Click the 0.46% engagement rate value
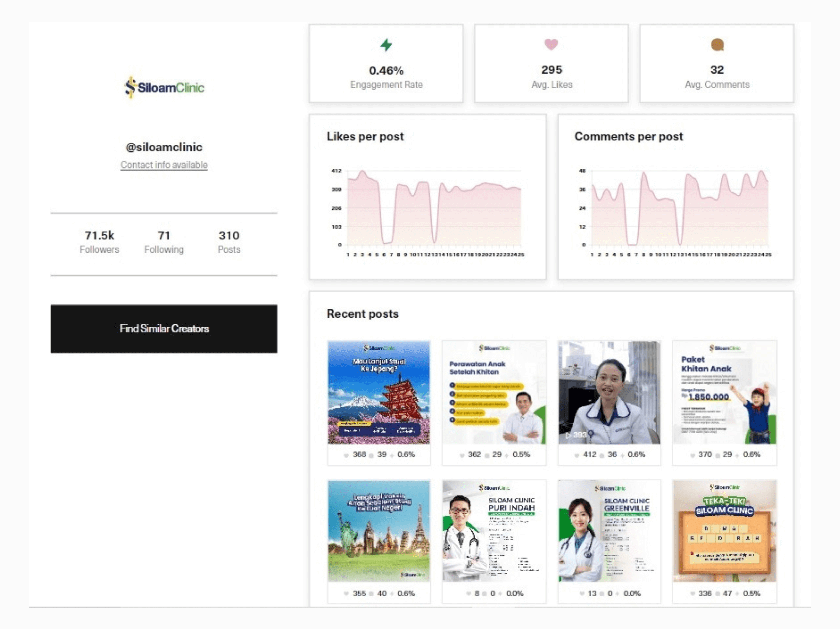The image size is (840, 630). click(x=386, y=70)
